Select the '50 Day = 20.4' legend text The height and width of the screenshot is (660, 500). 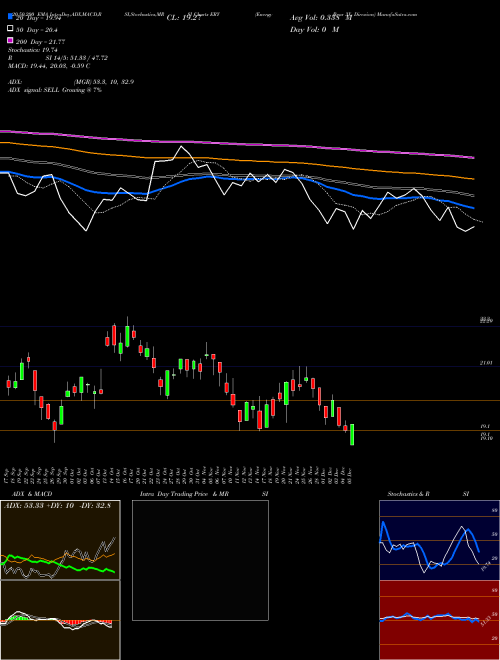(x=37, y=29)
